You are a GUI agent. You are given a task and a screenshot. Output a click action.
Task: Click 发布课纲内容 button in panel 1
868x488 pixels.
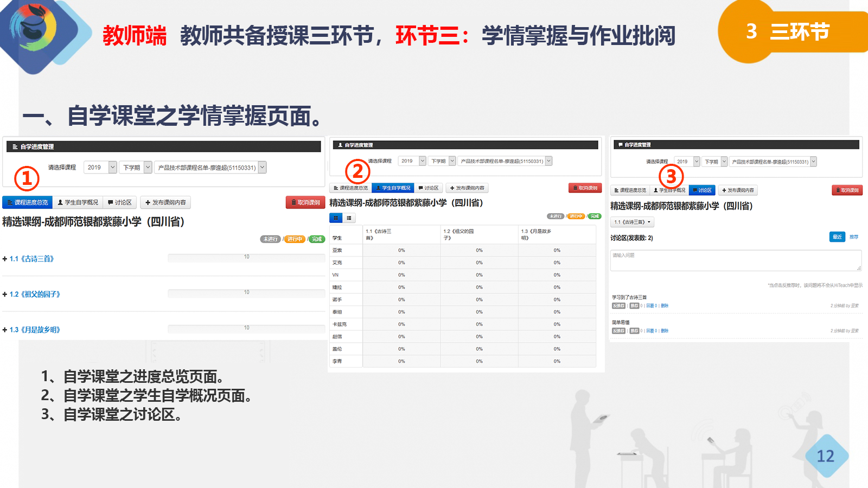click(x=165, y=202)
